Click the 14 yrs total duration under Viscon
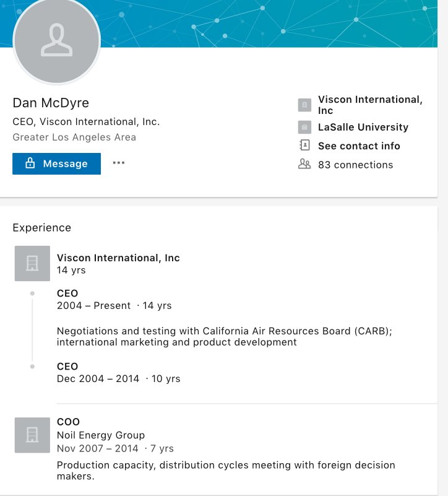Screen dimensions: 448x496 (71, 270)
